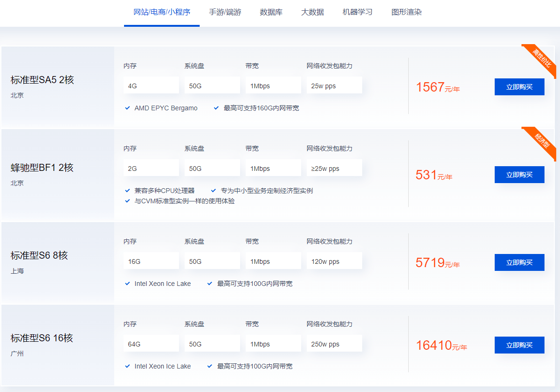Click the 5719元/年 price
The image size is (560, 392).
[437, 263]
